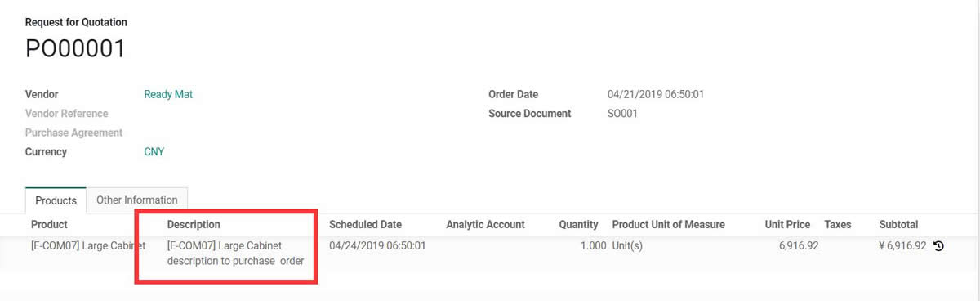Screen dimensions: 980x301
Task: Click the history clock icon beside subtotal
Action: pos(938,245)
